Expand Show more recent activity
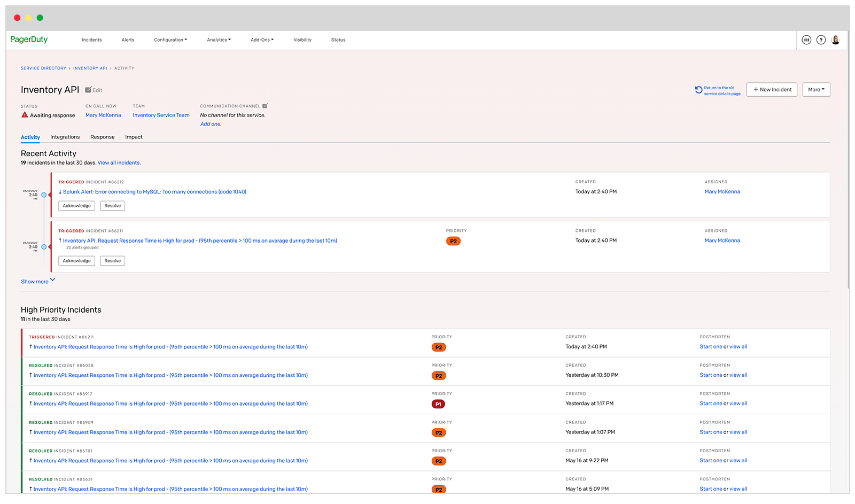The image size is (855, 504). (x=38, y=281)
